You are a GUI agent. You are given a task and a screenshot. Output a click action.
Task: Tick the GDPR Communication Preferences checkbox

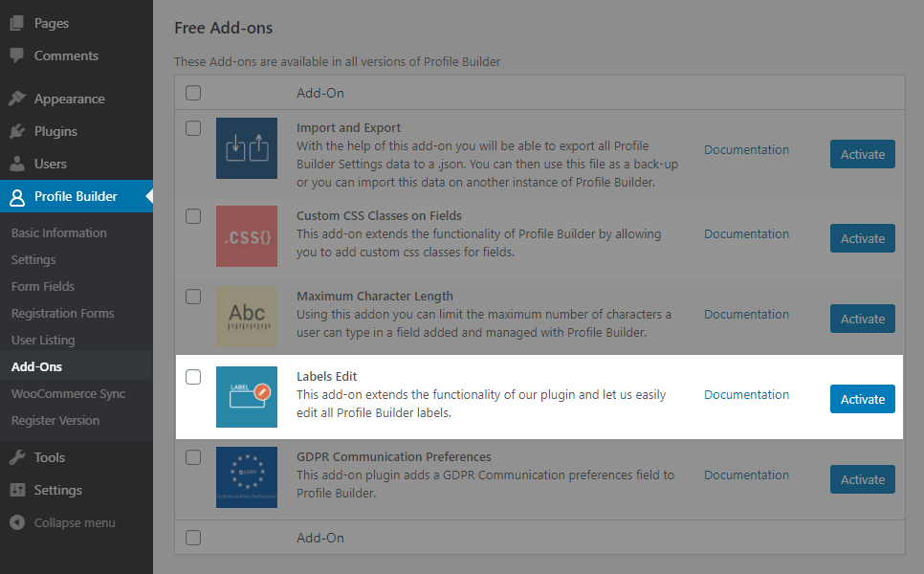pos(193,457)
